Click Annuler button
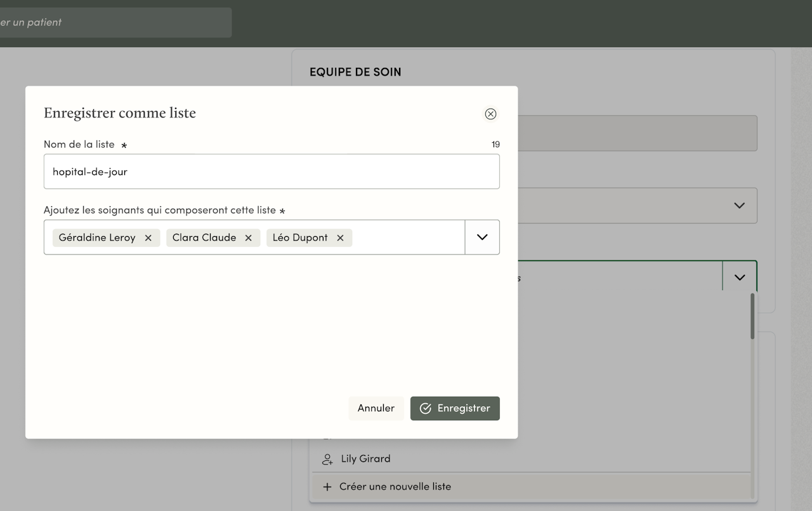 click(376, 408)
